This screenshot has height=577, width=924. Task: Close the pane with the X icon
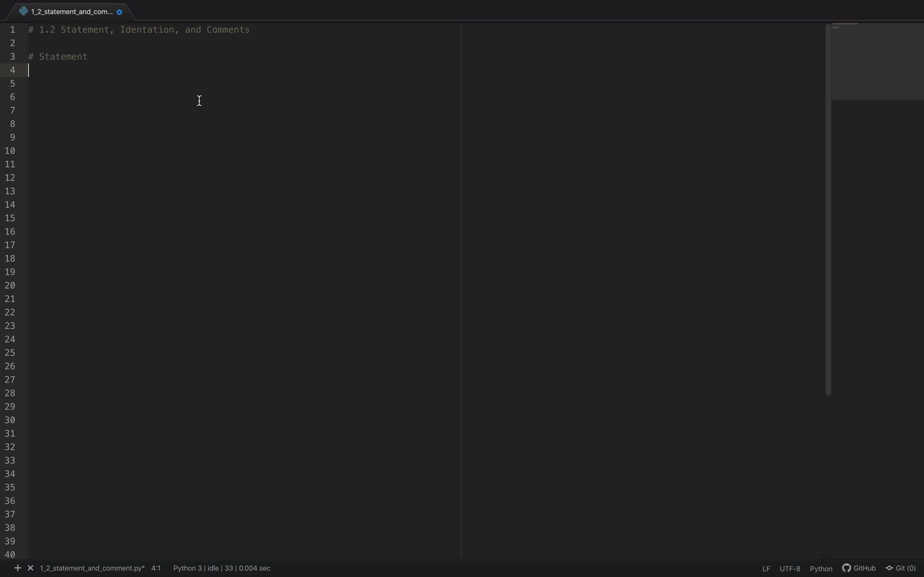30,568
